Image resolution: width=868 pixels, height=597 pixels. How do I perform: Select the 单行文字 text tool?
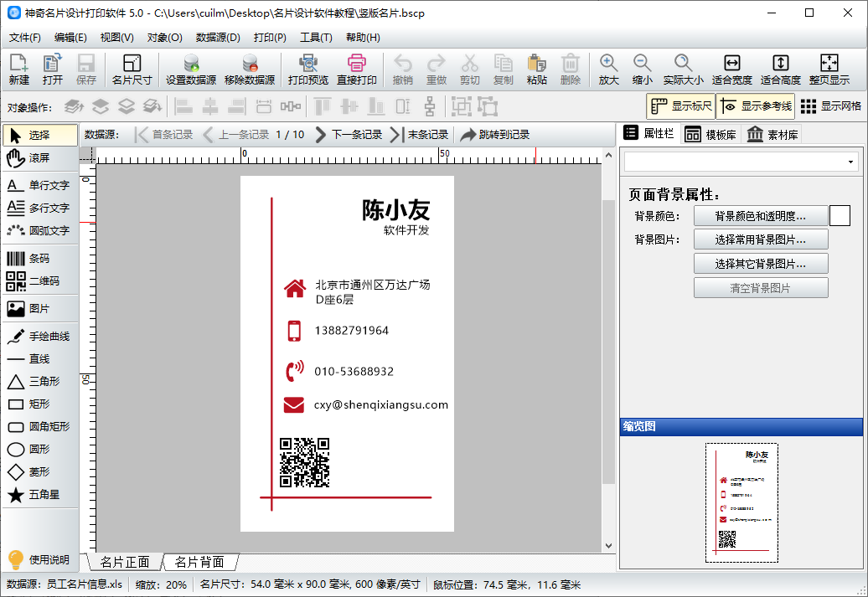40,185
